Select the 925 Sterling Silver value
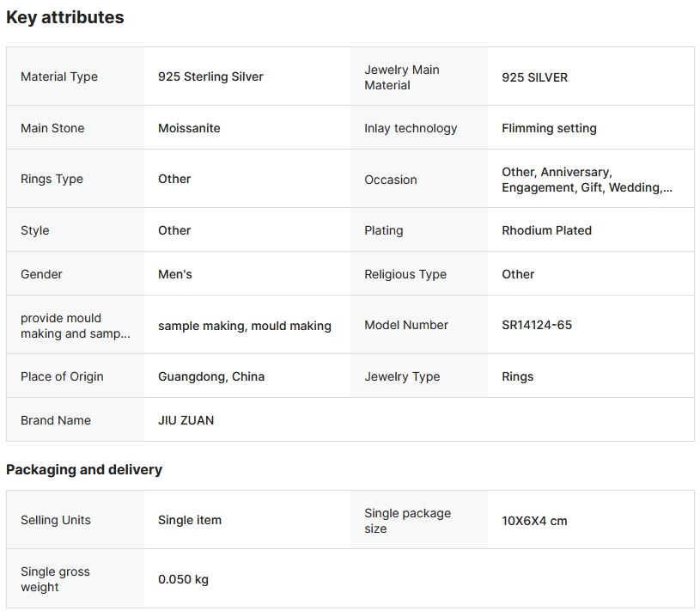The height and width of the screenshot is (611, 700). (x=210, y=76)
